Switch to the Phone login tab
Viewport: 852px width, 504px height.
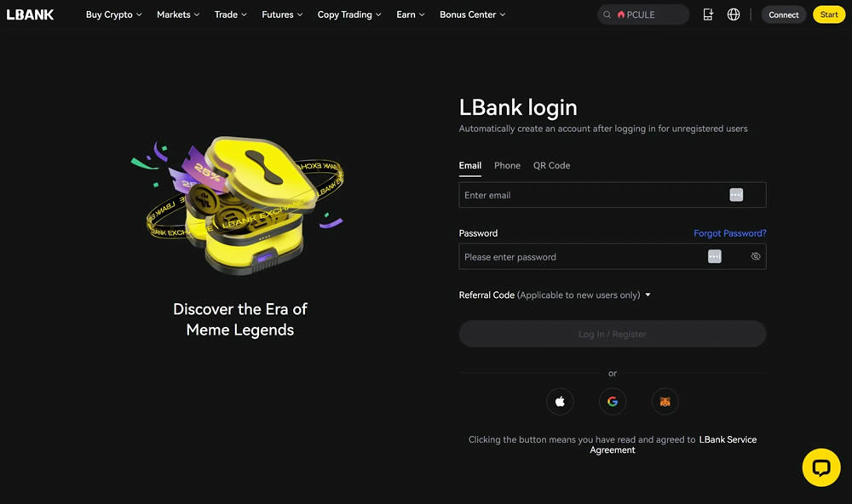click(507, 165)
